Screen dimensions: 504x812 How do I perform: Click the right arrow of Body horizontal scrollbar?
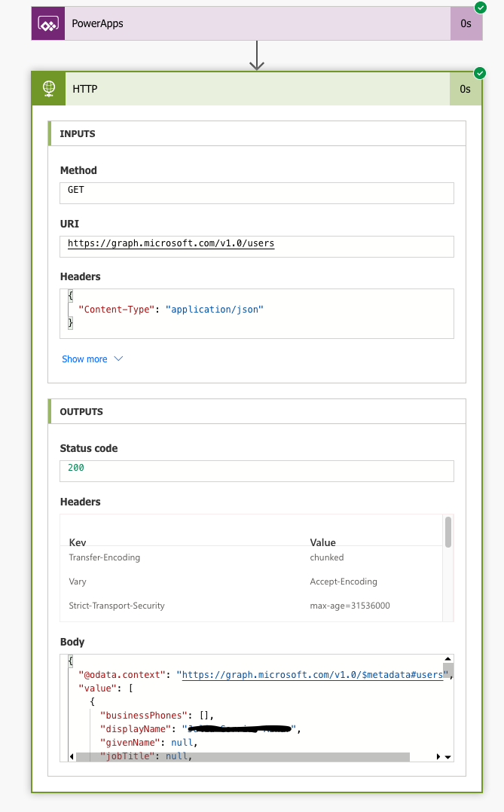(x=438, y=756)
